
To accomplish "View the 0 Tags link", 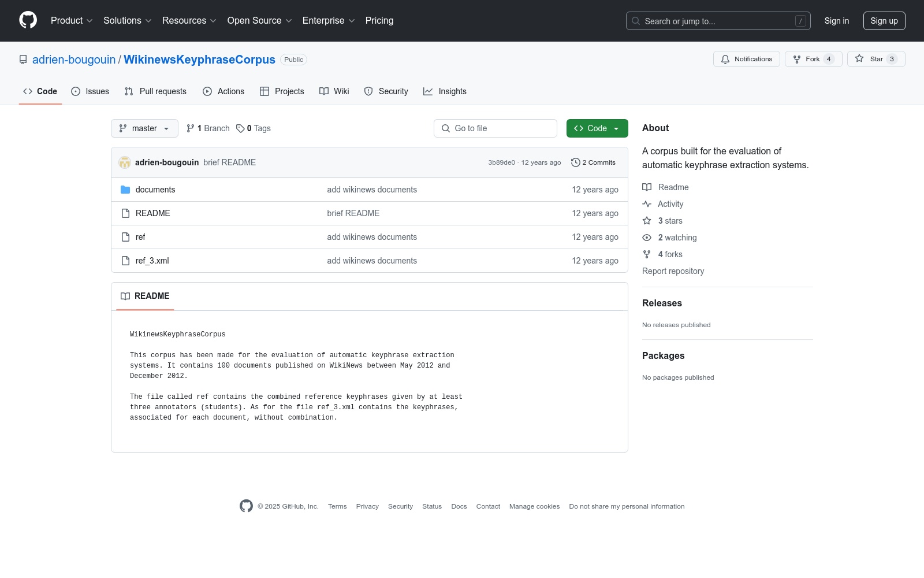I will (254, 128).
